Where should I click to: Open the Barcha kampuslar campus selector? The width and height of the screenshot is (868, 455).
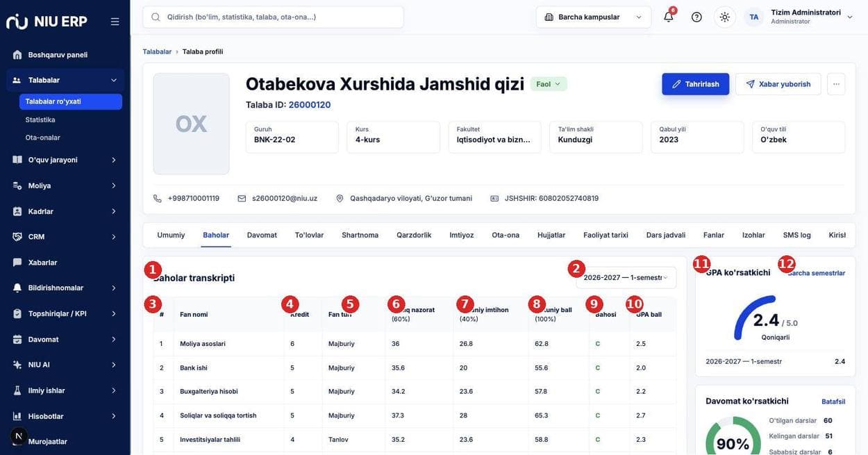click(x=594, y=17)
